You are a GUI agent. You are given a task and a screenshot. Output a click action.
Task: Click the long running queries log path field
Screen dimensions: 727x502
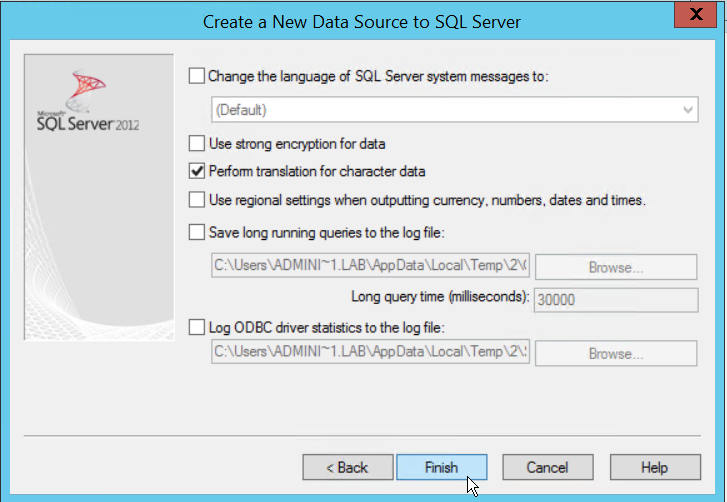(370, 267)
